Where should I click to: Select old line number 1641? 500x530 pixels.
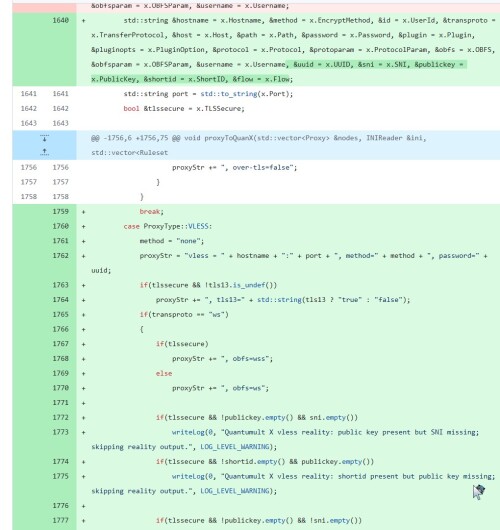click(x=29, y=94)
